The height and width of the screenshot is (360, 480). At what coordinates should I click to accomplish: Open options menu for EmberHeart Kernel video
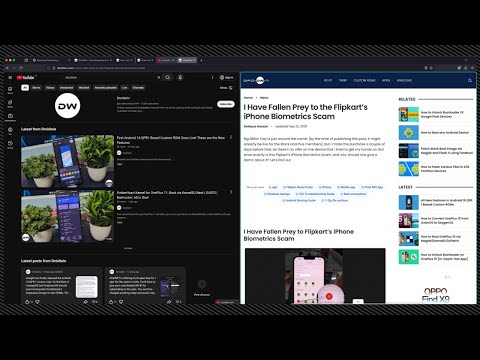click(231, 192)
